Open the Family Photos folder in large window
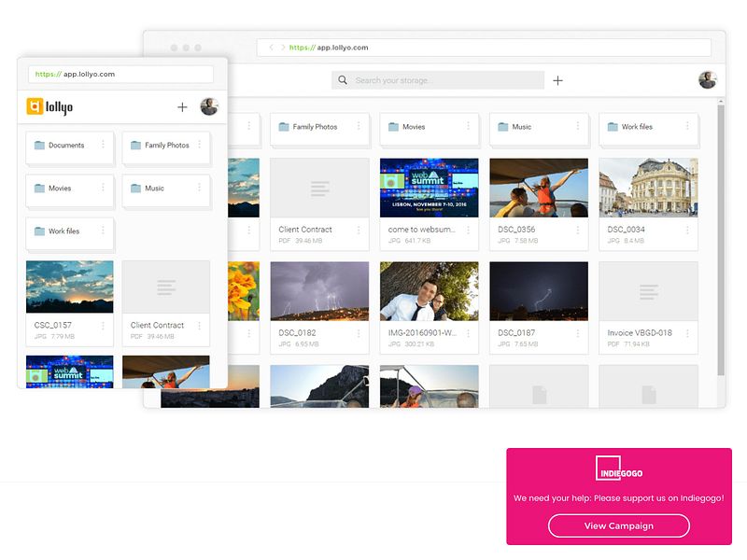This screenshot has width=747, height=560. coord(319,129)
